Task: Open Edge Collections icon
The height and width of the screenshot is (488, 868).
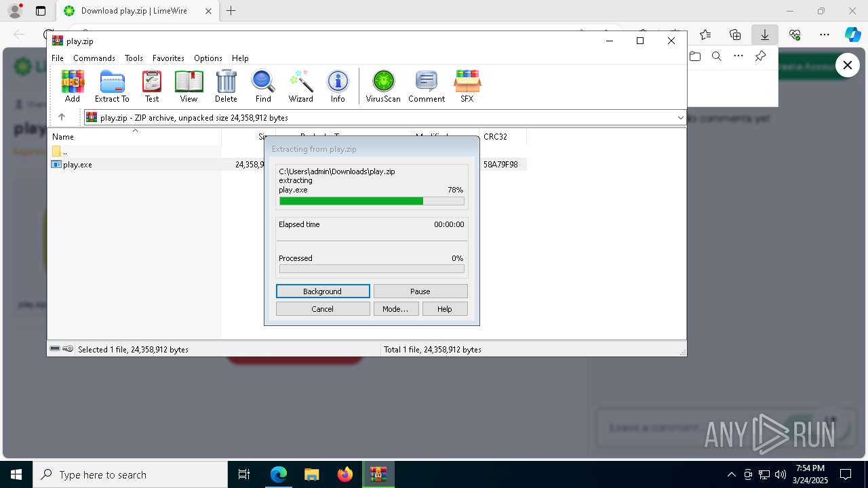Action: pyautogui.click(x=735, y=35)
